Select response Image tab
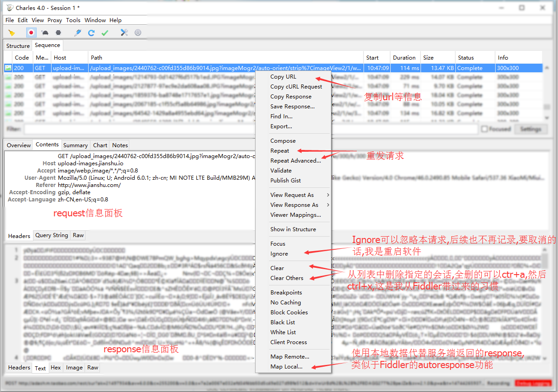This screenshot has height=392, width=558. tap(74, 368)
